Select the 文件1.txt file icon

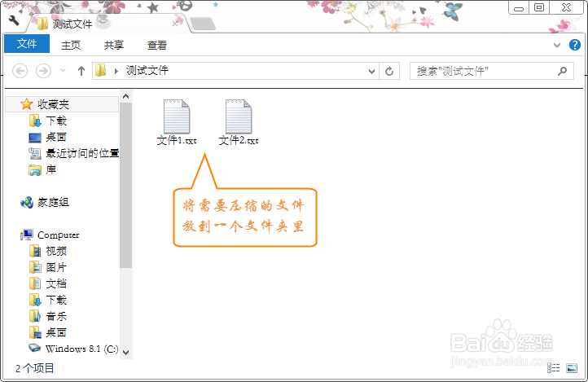pos(177,116)
